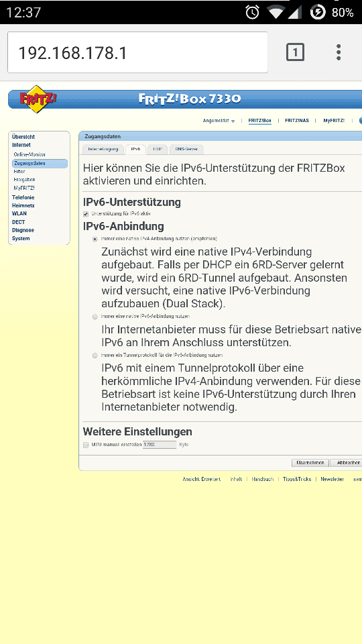Click the Übernehmen button

point(310,462)
